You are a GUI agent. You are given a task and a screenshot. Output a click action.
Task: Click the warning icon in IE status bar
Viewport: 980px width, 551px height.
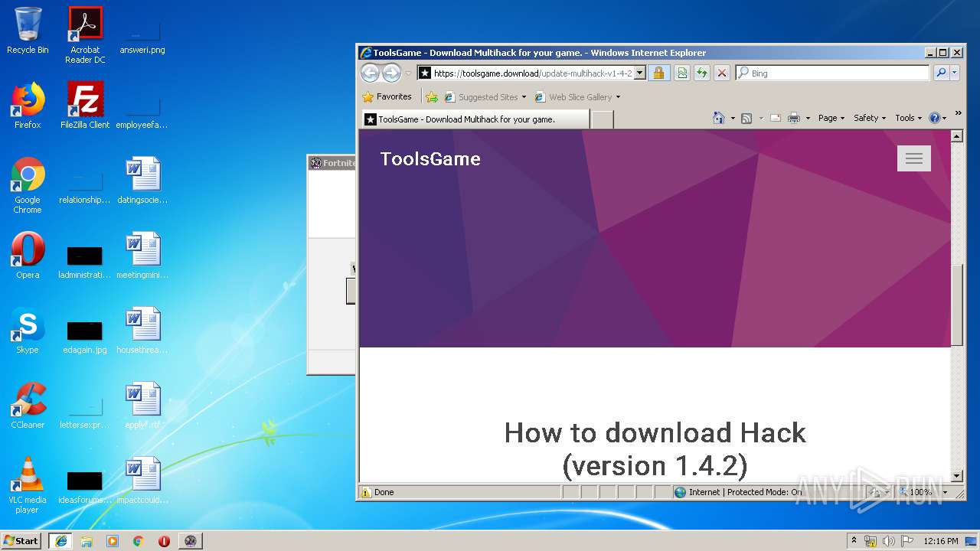[366, 492]
